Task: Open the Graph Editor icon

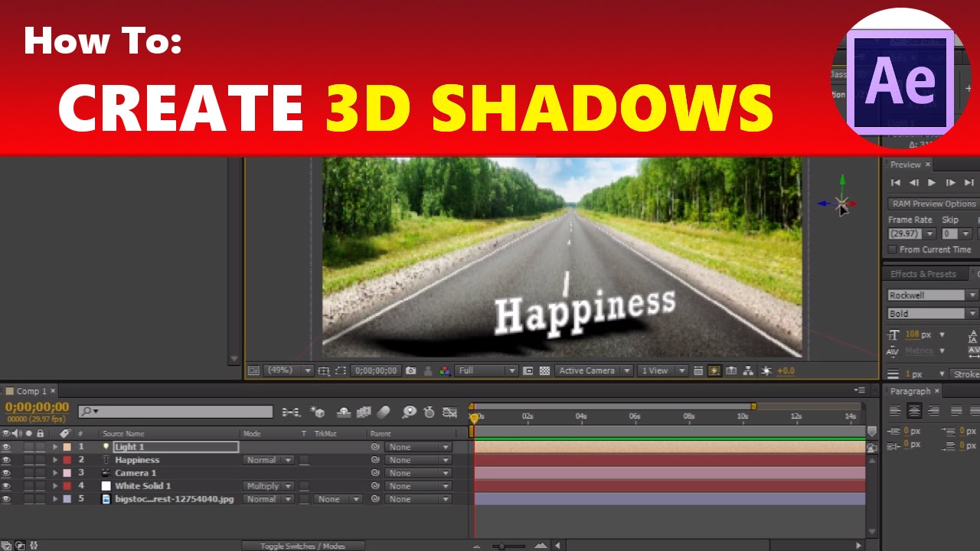Action: 449,412
